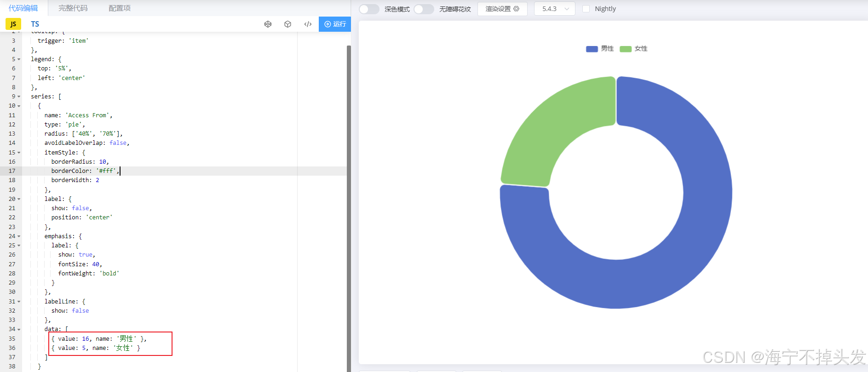Image resolution: width=868 pixels, height=372 pixels.
Task: Collapse labelLine block at line 31
Action: click(x=19, y=302)
